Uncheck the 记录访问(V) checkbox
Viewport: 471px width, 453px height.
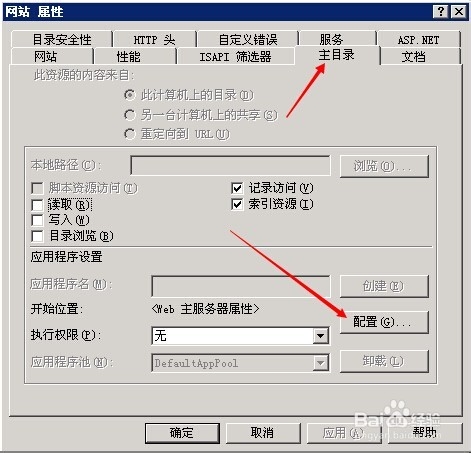tap(237, 188)
